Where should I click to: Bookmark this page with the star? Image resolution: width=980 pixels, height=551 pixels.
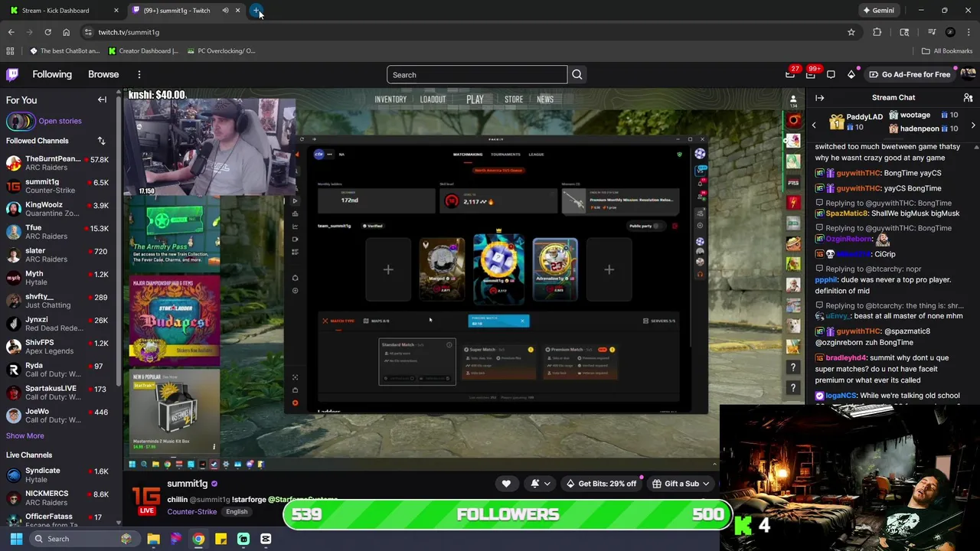click(851, 32)
